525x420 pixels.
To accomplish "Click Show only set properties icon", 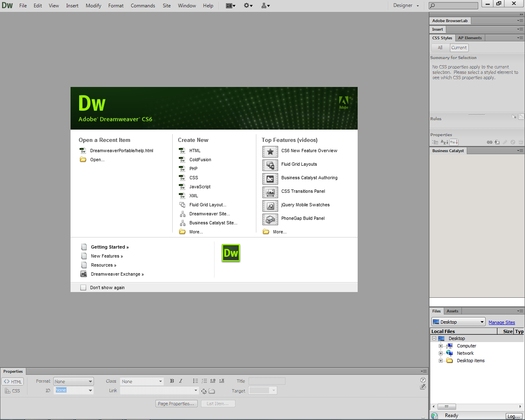I will [454, 142].
